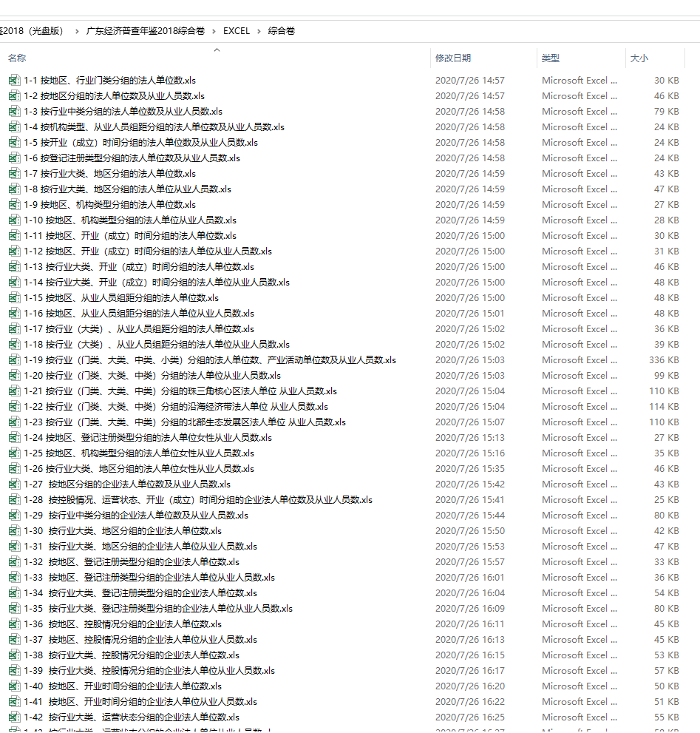Select file 1-14 按行业大类、开业（成立）时间
700x733 pixels.
157,283
